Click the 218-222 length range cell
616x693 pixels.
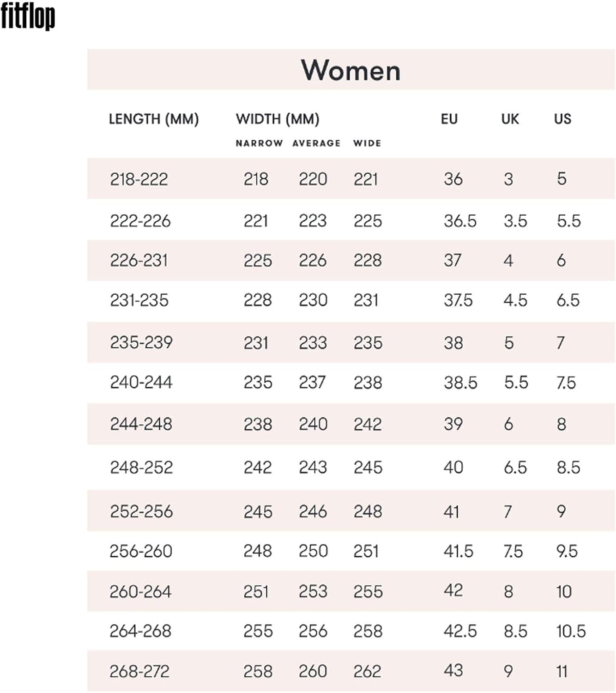coord(139,179)
